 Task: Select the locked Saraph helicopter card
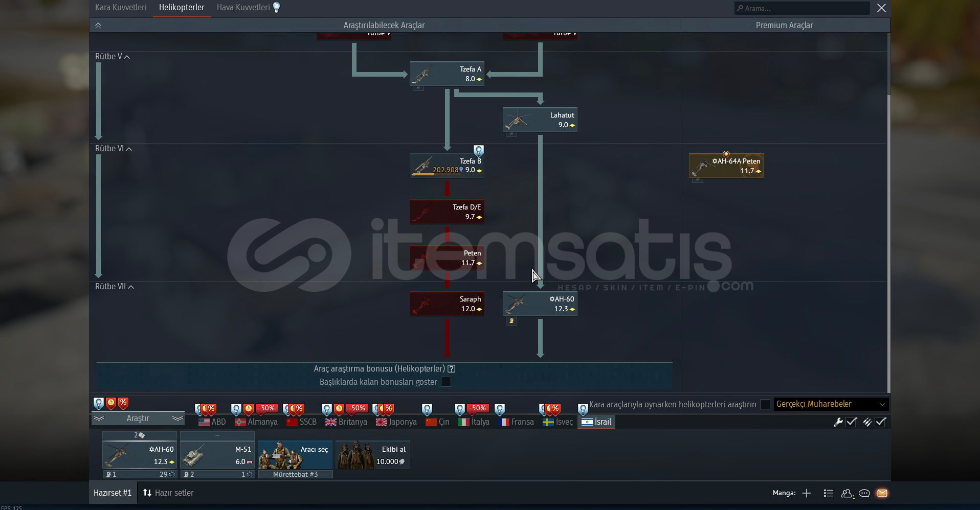click(447, 304)
